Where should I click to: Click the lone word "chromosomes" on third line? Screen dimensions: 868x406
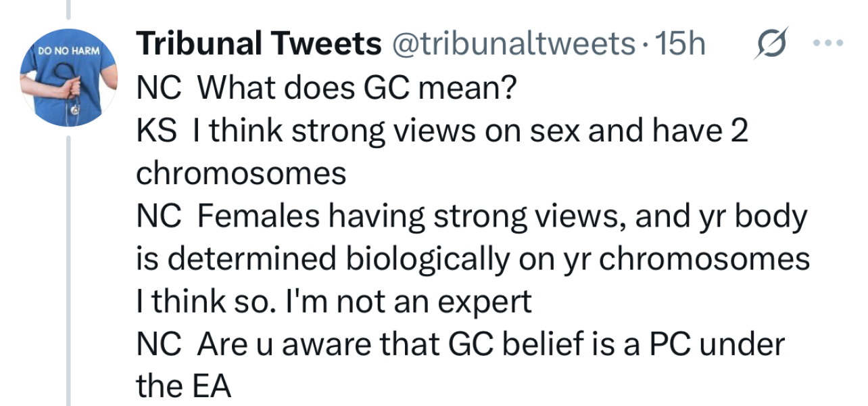click(x=241, y=174)
